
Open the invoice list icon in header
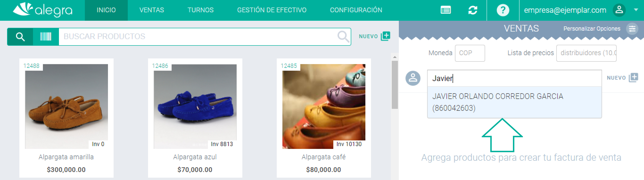446,10
